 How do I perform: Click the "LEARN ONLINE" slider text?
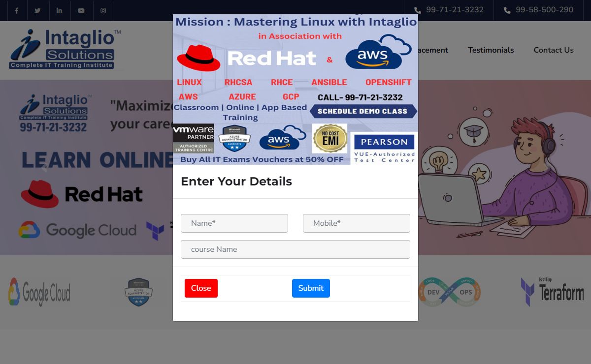point(98,160)
